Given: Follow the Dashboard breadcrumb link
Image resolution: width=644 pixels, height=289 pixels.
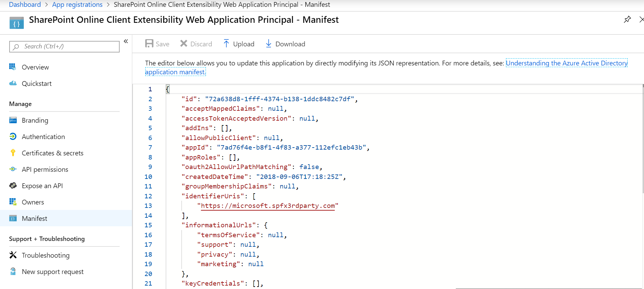Looking at the screenshot, I should pos(25,4).
